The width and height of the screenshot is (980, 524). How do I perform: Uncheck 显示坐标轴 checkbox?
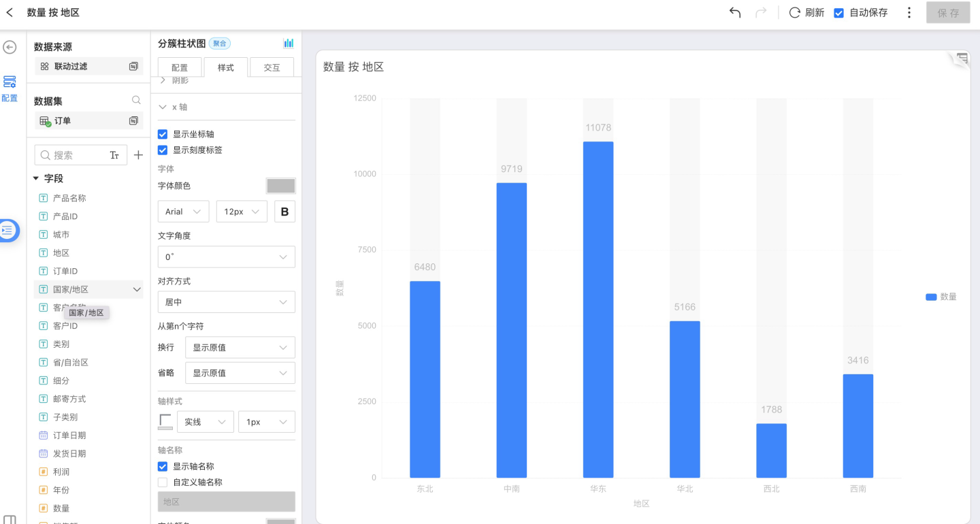[163, 134]
